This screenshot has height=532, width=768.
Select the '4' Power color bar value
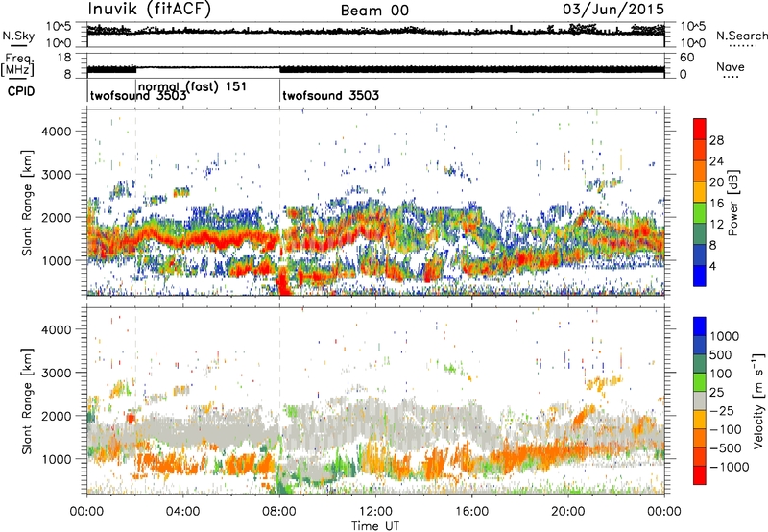click(712, 266)
